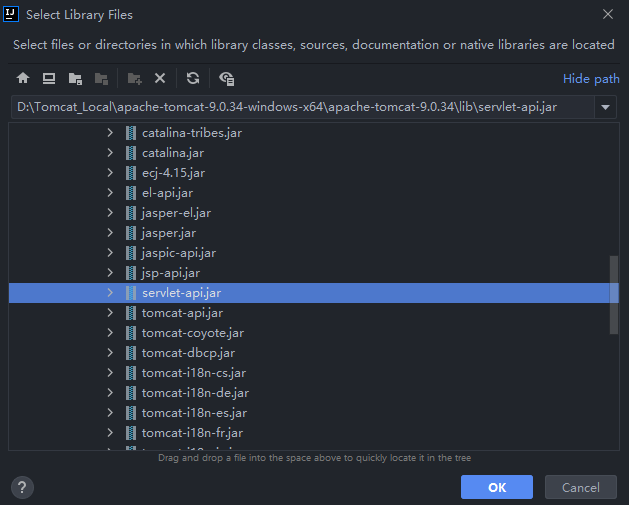Select tomcat-i18n-de.jar file
629x505 pixels.
coord(195,393)
